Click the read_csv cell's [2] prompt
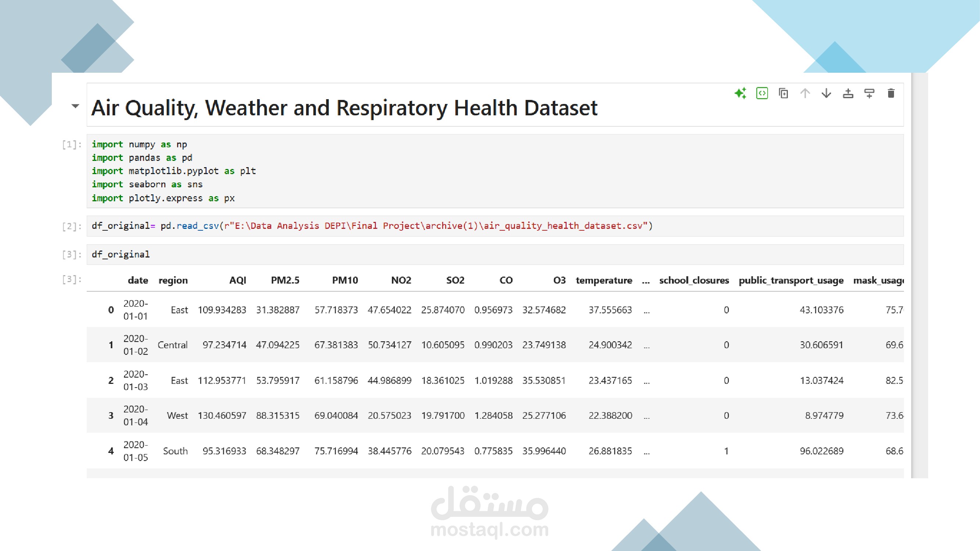The width and height of the screenshot is (980, 551). pos(72,226)
